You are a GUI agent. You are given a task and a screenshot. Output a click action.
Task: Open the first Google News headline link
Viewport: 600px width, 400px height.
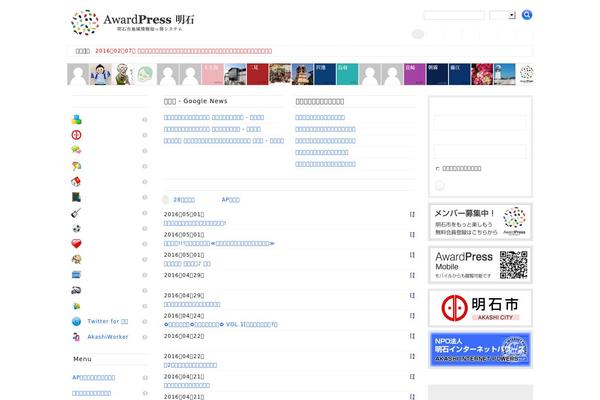tap(214, 118)
